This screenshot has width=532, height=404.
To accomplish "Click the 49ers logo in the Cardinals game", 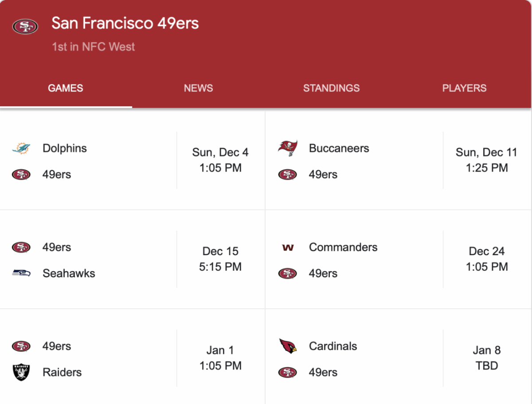I will pos(288,372).
